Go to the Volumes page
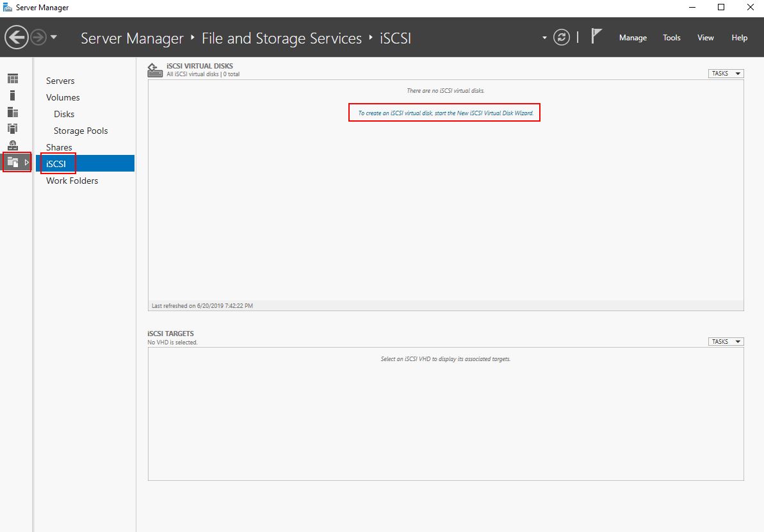The image size is (764, 532). pos(63,97)
